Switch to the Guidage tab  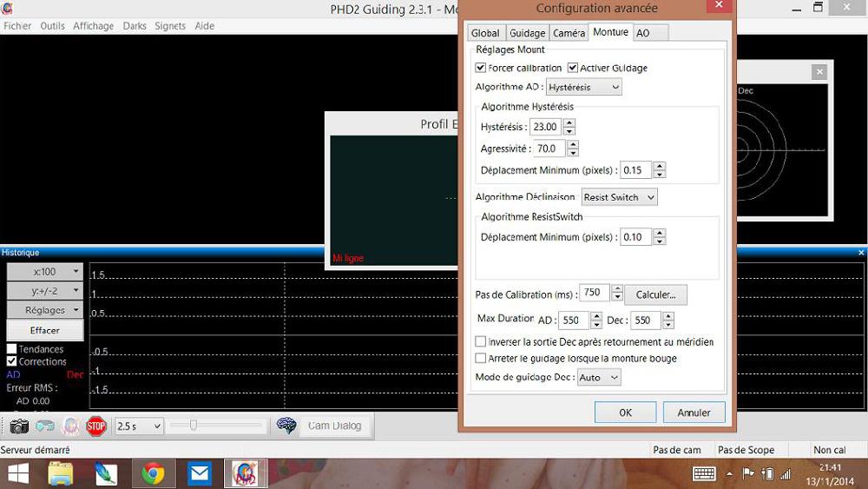(527, 33)
